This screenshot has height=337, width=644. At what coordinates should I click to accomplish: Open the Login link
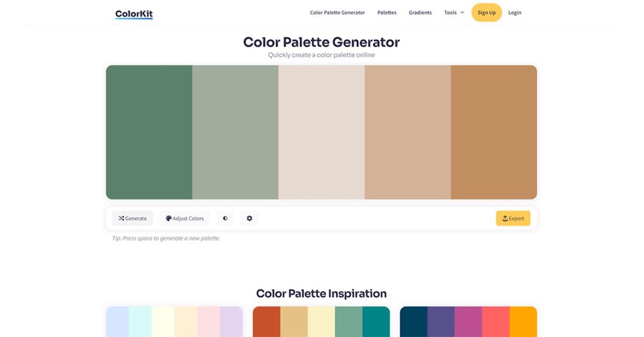coord(515,12)
